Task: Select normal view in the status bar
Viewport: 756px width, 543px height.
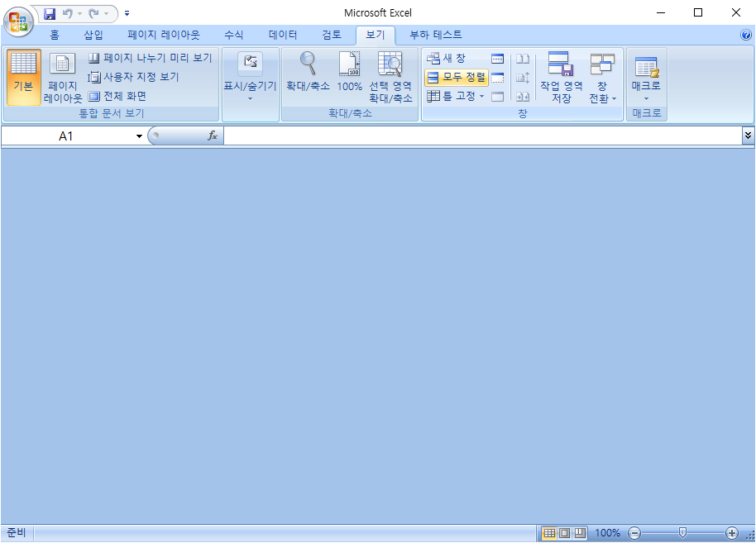Action: click(x=549, y=533)
